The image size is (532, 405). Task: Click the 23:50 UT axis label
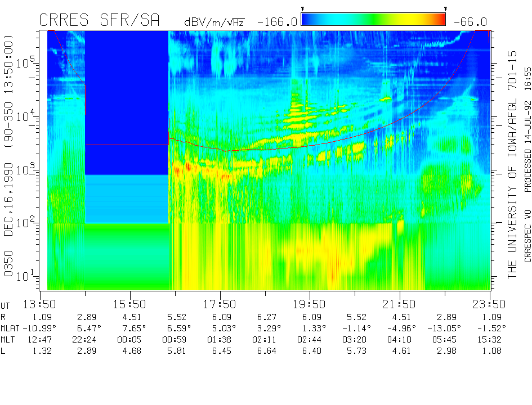click(x=489, y=304)
